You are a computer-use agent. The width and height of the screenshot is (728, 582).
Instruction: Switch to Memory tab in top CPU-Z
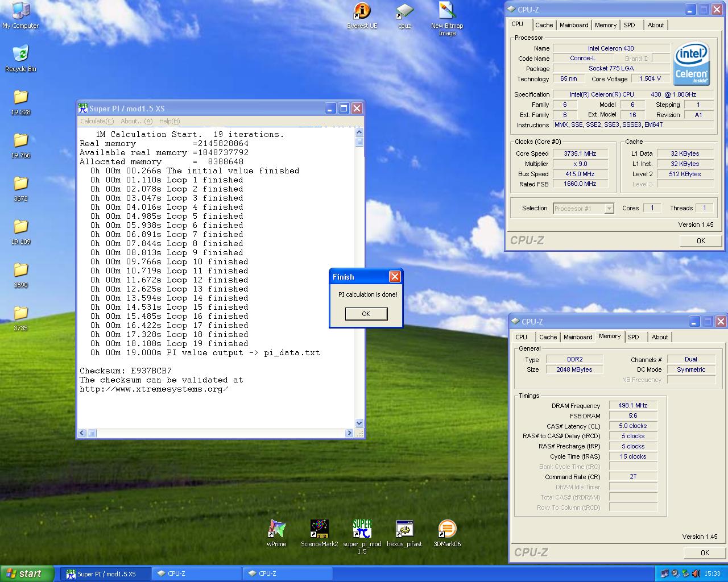point(606,25)
